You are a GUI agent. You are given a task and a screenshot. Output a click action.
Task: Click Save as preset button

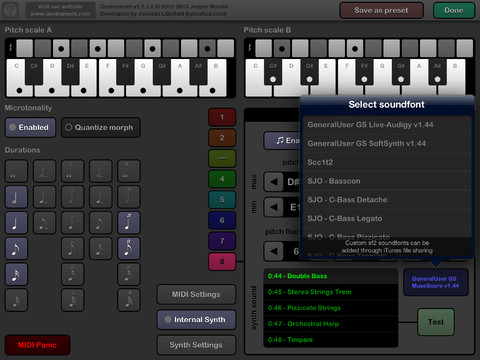pyautogui.click(x=381, y=10)
